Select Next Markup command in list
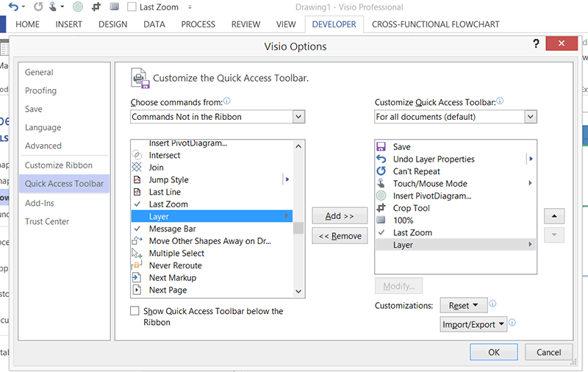Image resolution: width=588 pixels, height=372 pixels. [x=212, y=278]
